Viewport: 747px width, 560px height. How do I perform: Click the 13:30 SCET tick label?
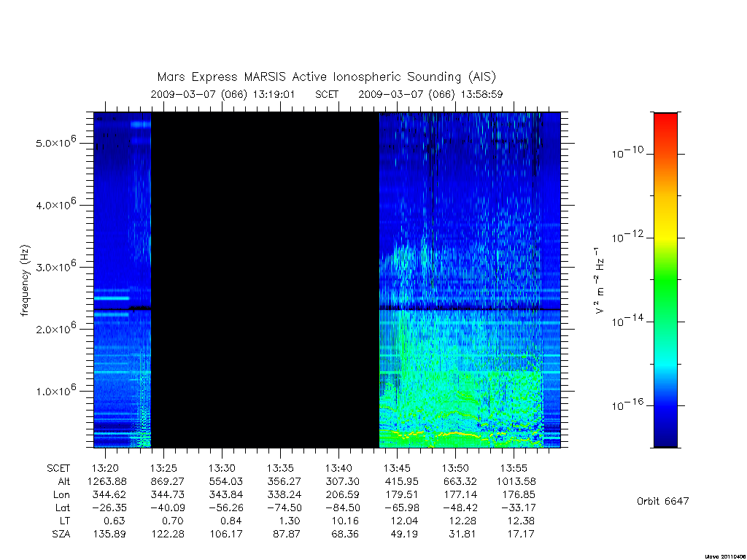point(222,468)
